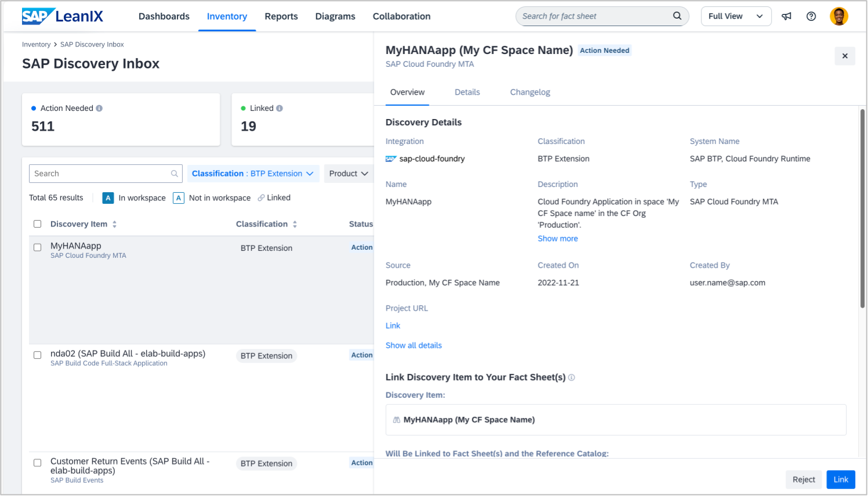Image resolution: width=868 pixels, height=496 pixels.
Task: Click the Action Needed badge in panel header
Action: point(605,51)
